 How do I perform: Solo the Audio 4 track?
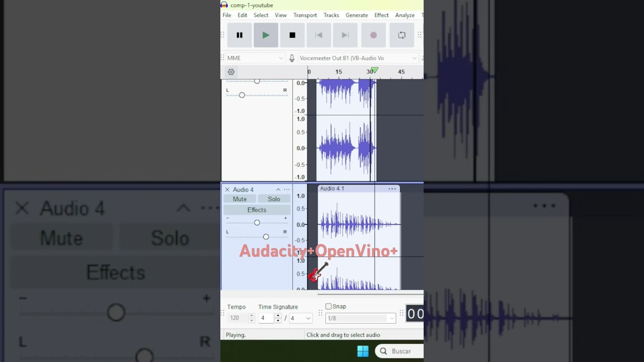coord(274,199)
